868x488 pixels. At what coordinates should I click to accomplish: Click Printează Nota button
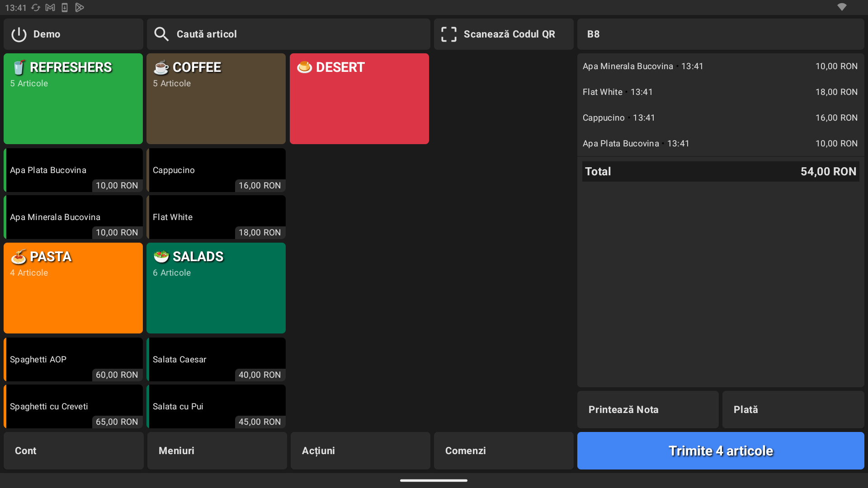pyautogui.click(x=647, y=410)
